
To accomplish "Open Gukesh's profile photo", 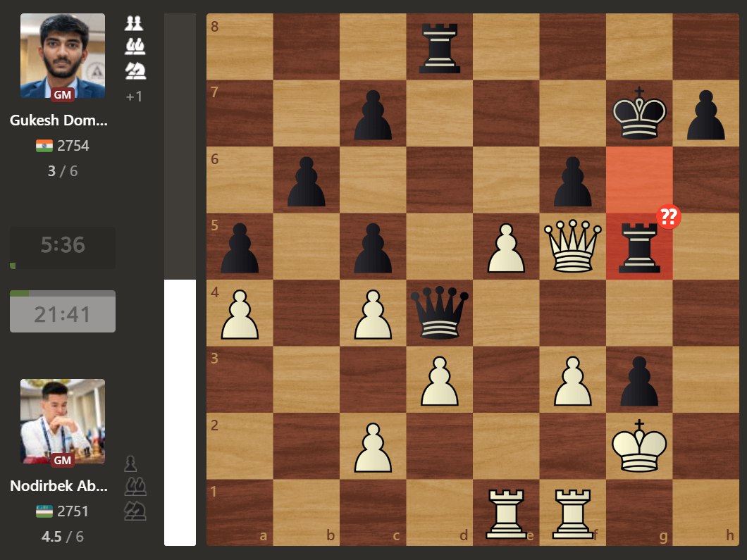I will (x=62, y=56).
